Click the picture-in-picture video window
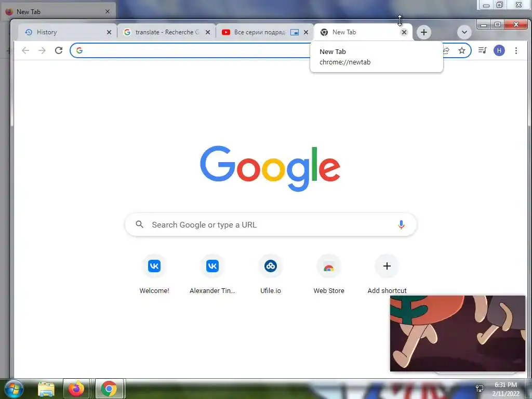 (x=457, y=333)
